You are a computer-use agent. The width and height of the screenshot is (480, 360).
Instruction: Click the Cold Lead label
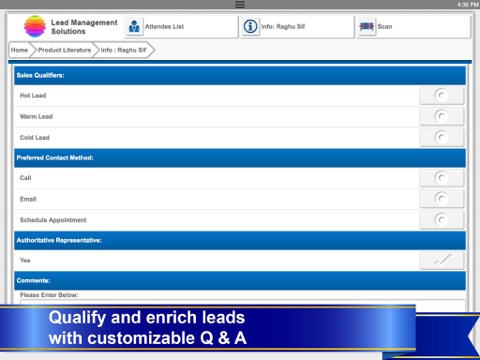coord(35,138)
